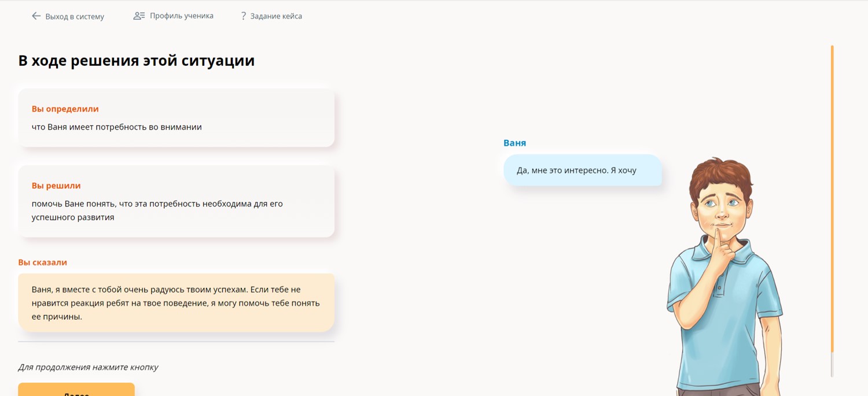
Task: Click the back arrow icon in the header
Action: [x=36, y=16]
